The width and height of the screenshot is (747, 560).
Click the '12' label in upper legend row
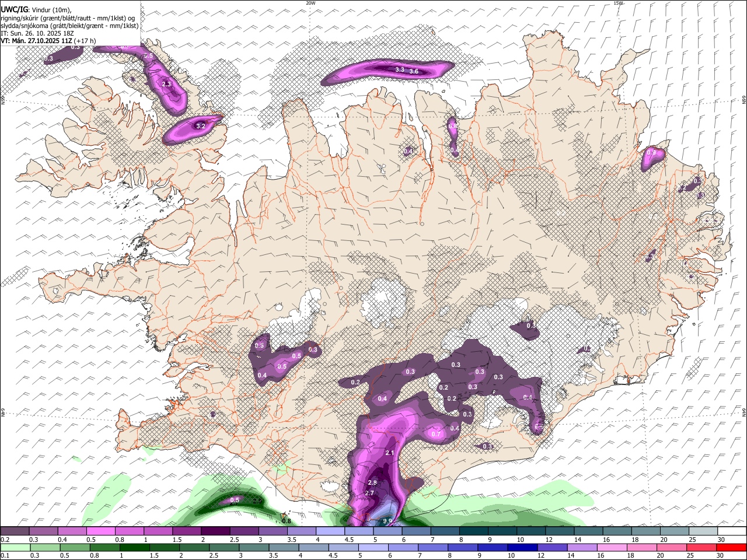click(x=549, y=540)
